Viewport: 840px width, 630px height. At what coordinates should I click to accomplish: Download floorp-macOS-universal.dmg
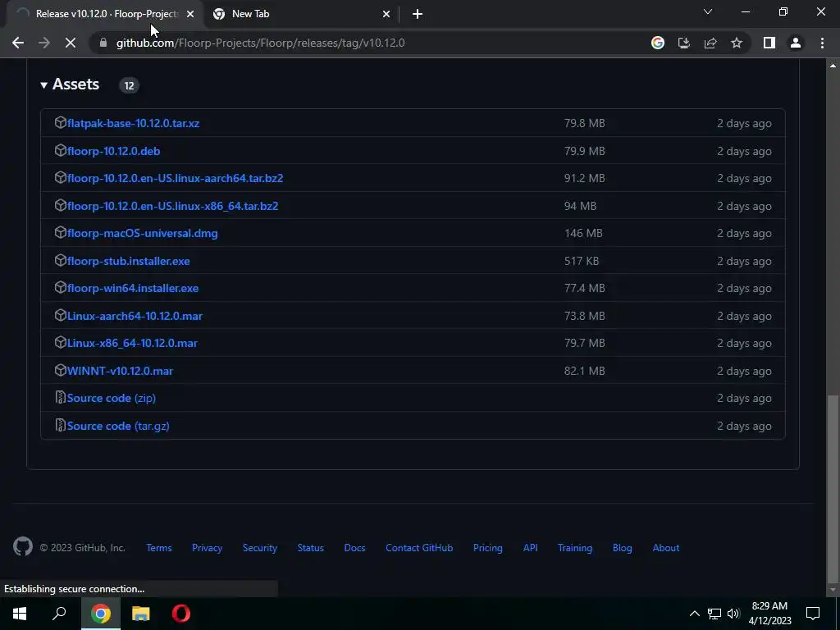pyautogui.click(x=143, y=233)
